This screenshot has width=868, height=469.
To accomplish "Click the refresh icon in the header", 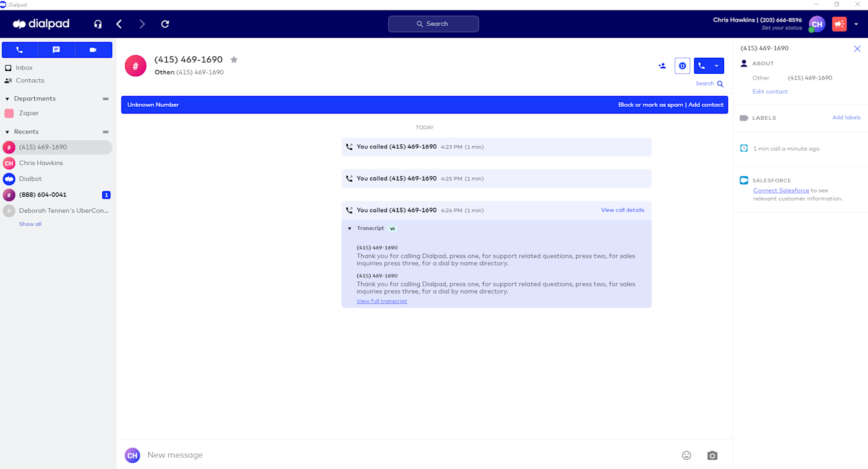I will point(165,24).
